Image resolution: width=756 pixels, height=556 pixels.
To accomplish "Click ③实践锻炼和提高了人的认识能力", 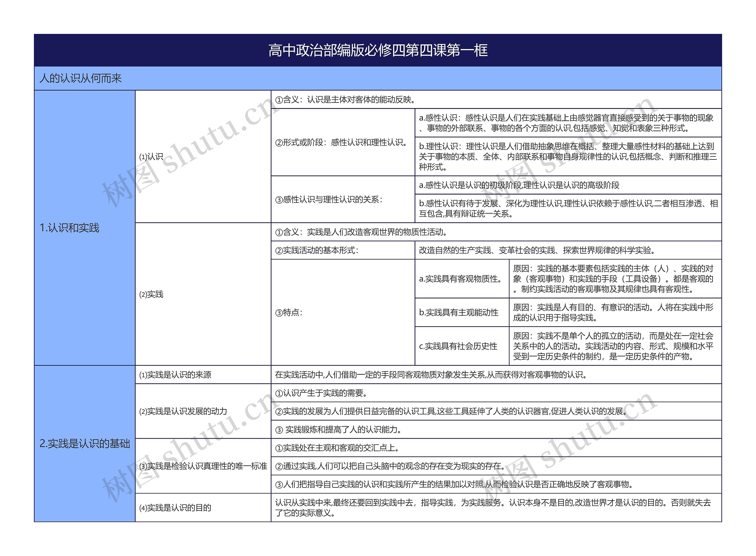I will click(496, 429).
